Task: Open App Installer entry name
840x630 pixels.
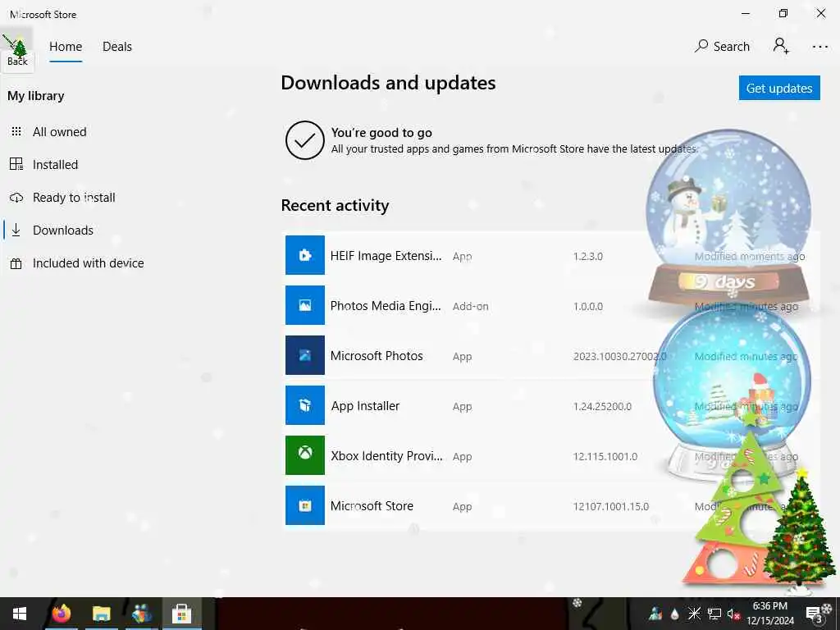Action: tap(365, 406)
